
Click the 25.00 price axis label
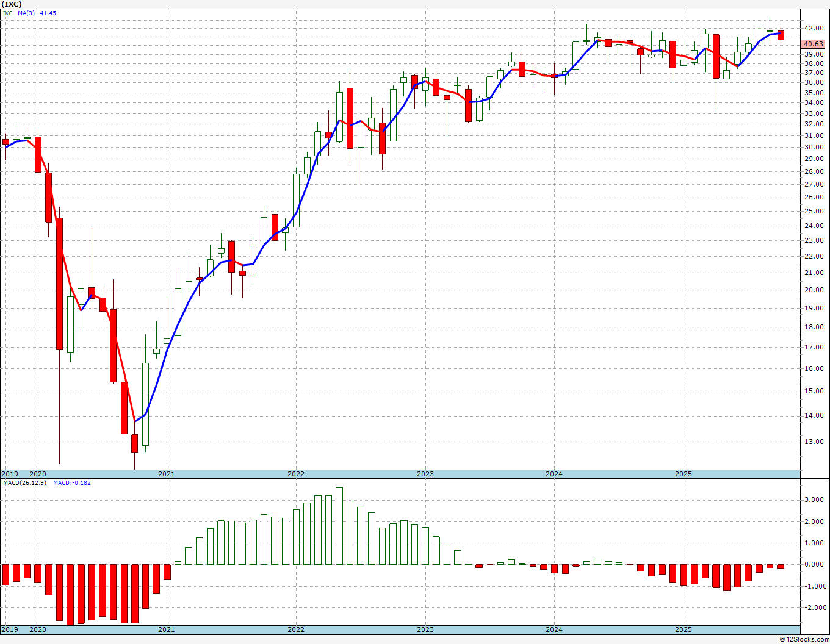point(814,211)
